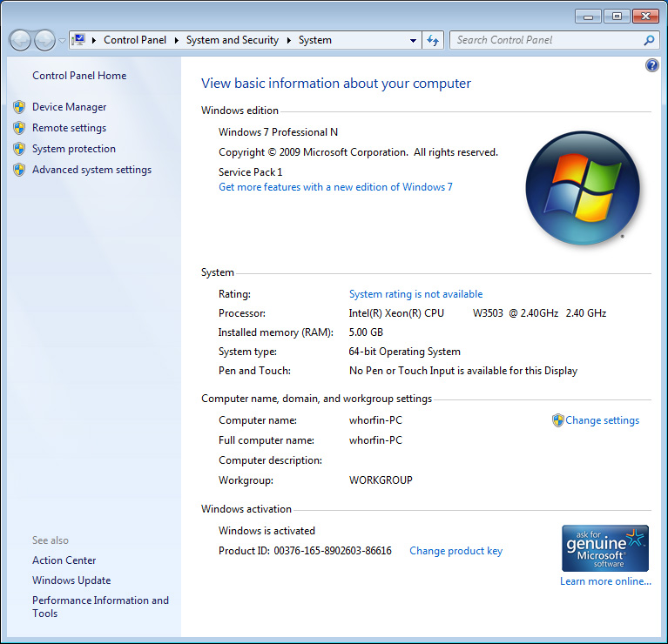Click shield icon beside Remote settings
Image resolution: width=668 pixels, height=644 pixels.
19,128
